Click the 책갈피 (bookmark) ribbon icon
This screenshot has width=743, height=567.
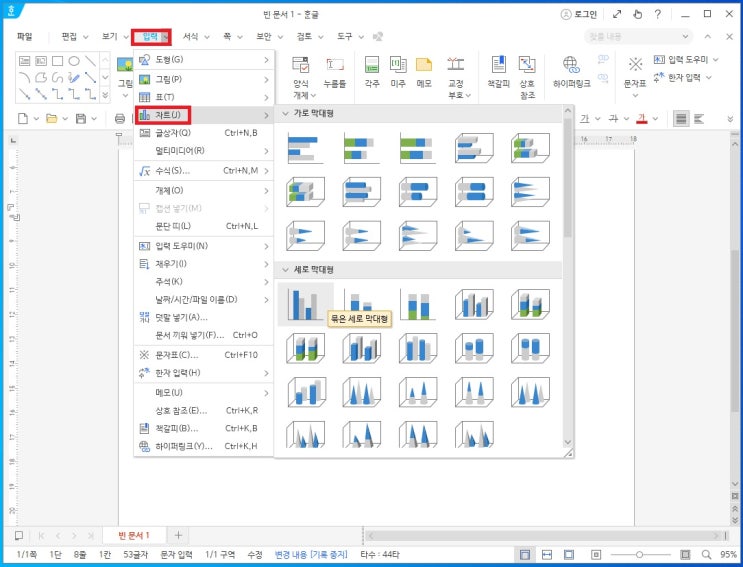click(498, 73)
